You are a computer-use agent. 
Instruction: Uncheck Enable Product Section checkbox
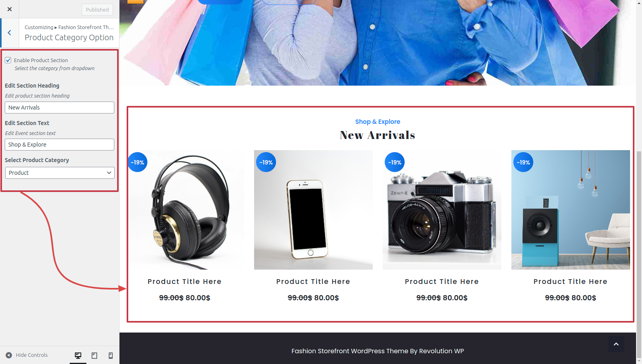[x=8, y=60]
